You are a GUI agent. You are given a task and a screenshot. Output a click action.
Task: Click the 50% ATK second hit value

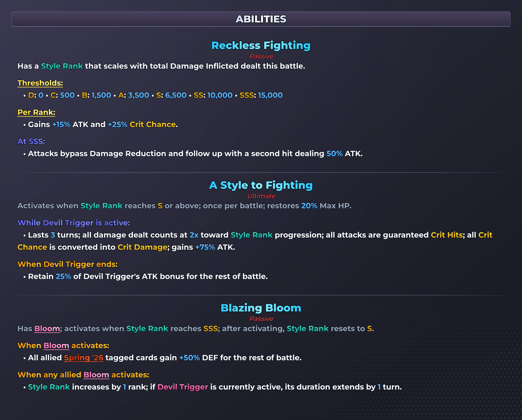334,154
